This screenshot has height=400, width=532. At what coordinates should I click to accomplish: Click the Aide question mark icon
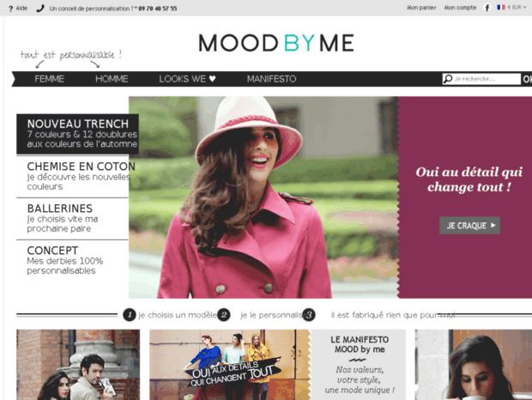pyautogui.click(x=10, y=9)
